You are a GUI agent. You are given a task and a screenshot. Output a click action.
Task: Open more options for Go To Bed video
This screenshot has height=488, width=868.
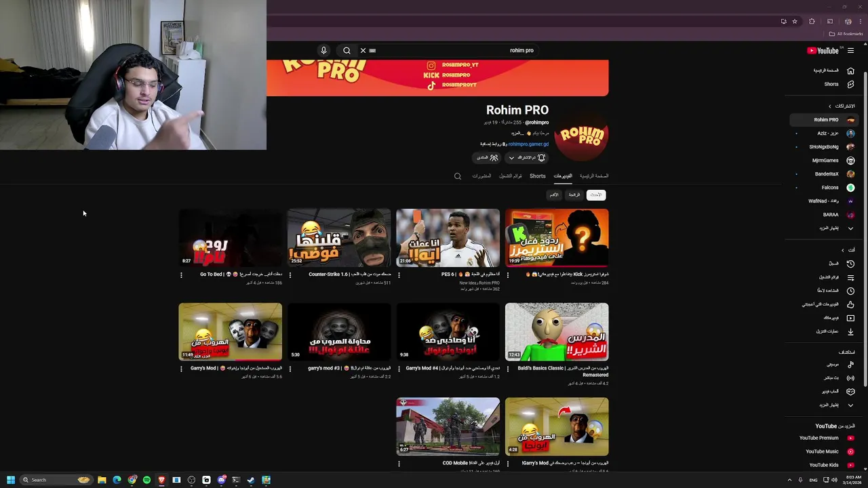[181, 274]
